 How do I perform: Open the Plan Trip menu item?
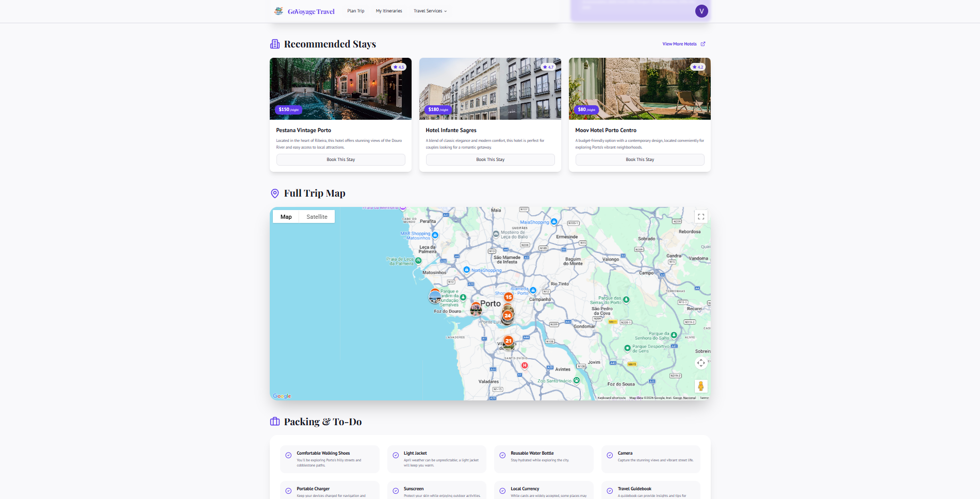tap(355, 11)
